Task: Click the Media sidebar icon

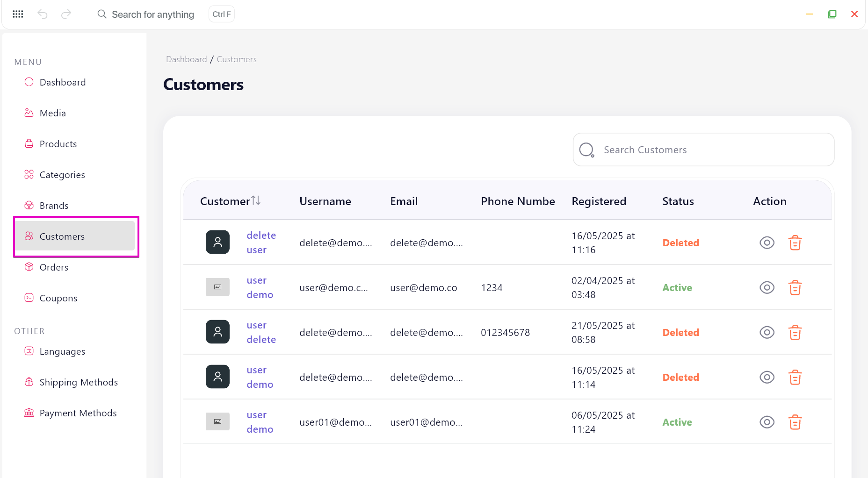Action: coord(29,113)
